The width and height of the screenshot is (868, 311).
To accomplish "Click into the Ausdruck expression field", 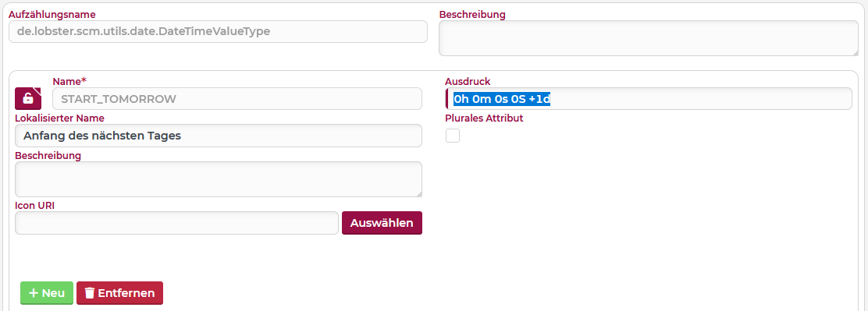I will coord(649,99).
